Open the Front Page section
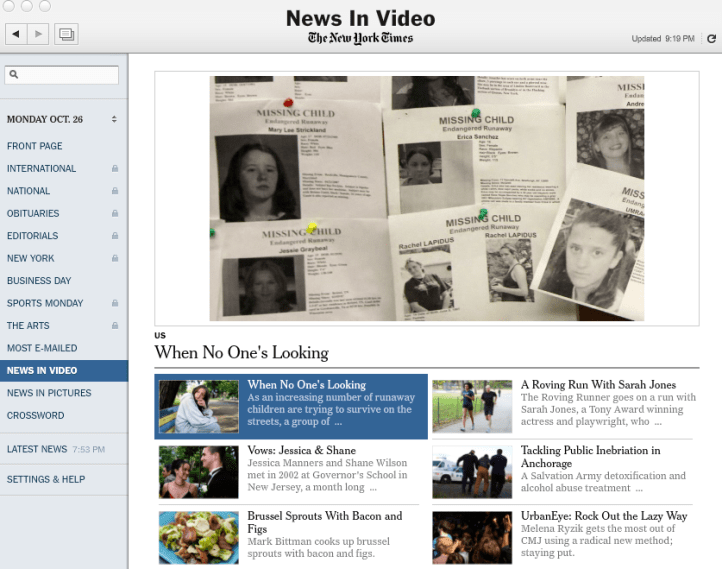 pos(35,146)
